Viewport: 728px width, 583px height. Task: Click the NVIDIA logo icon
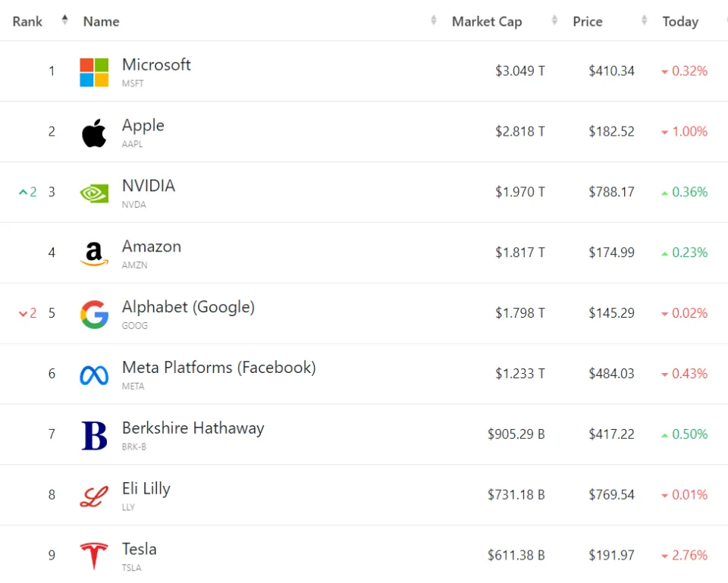(x=94, y=193)
